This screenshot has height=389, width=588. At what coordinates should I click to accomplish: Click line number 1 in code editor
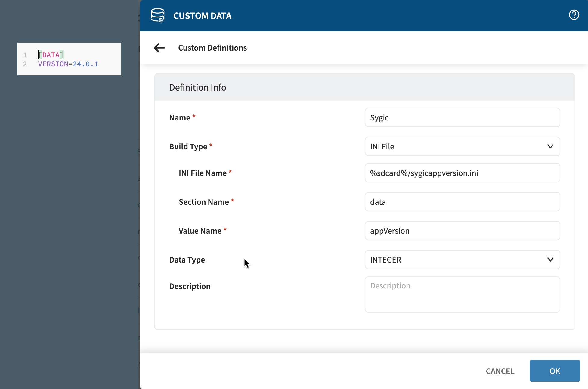coord(25,55)
